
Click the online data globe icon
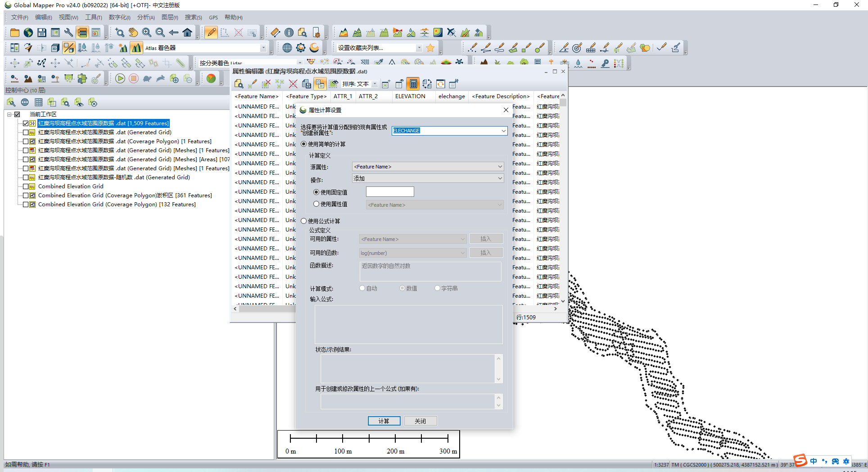pyautogui.click(x=28, y=32)
